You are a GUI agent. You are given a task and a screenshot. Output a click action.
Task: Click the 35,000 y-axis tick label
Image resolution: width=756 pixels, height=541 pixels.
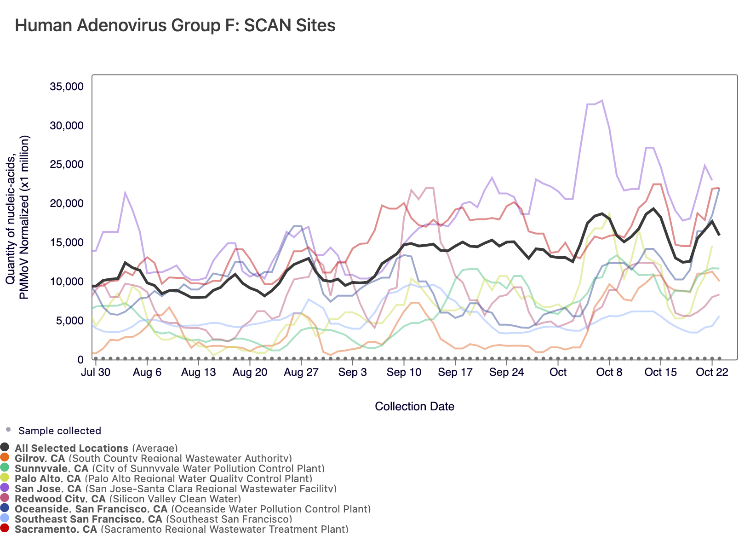66,86
